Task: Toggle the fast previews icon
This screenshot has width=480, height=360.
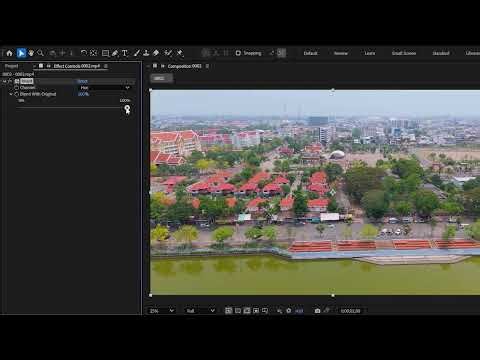Action: pos(228,311)
